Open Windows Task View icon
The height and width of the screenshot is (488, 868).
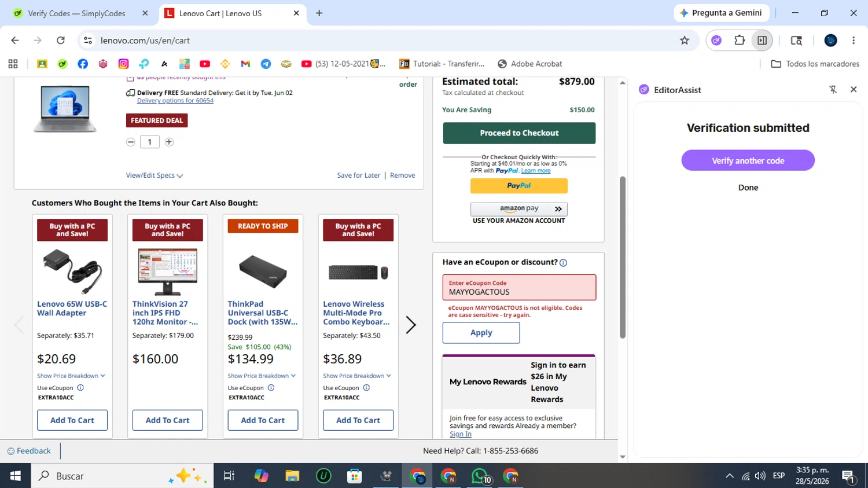[x=229, y=476]
